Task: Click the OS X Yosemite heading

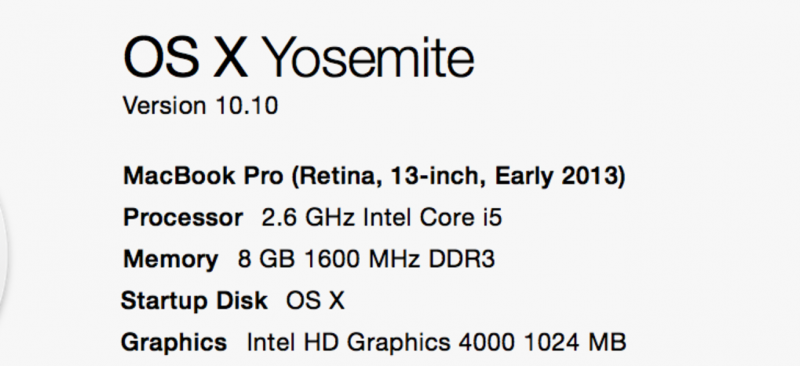Action: click(299, 59)
